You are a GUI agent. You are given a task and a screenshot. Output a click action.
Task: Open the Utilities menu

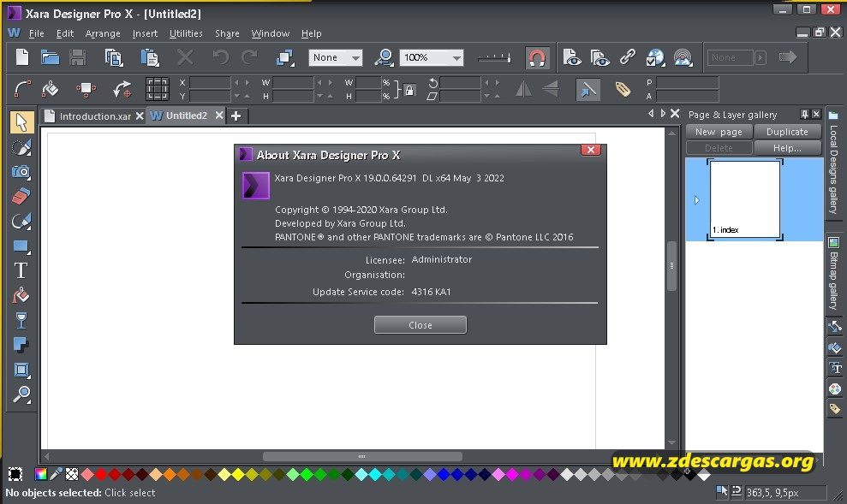pos(186,33)
